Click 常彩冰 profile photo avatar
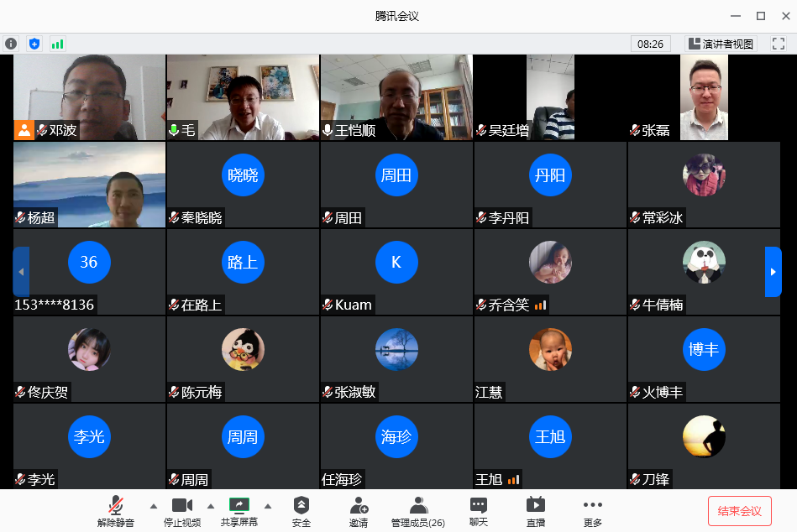The height and width of the screenshot is (532, 797). (x=704, y=175)
